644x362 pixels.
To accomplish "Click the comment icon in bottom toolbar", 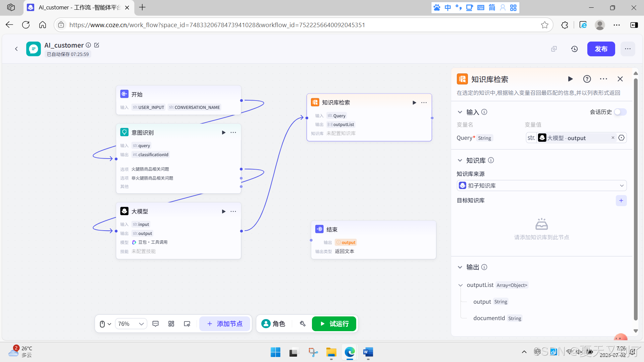I will click(155, 324).
